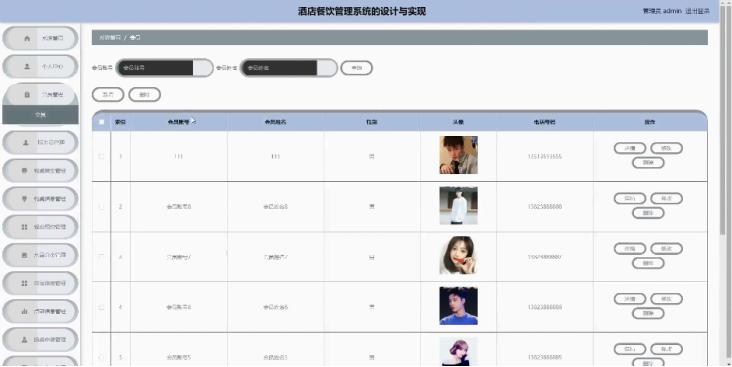Check the checkbox for row 2 会员账号8

(x=101, y=206)
